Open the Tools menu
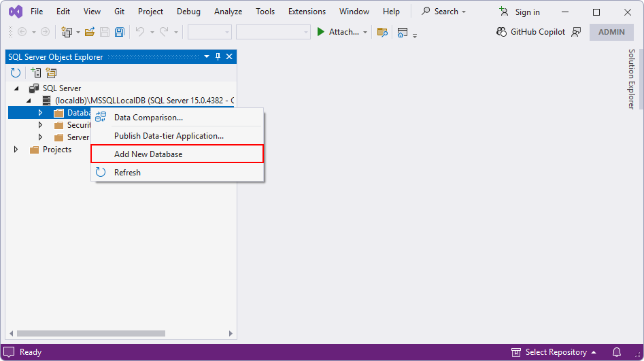The width and height of the screenshot is (644, 361). click(x=265, y=12)
